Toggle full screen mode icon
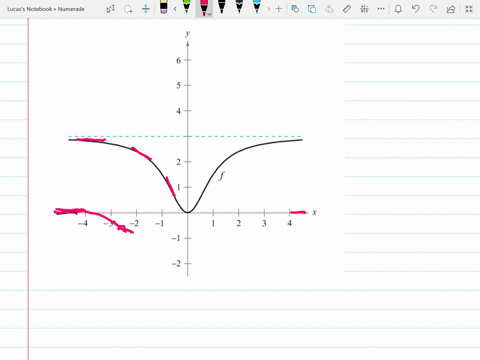This screenshot has height=360, width=480. pos(469,9)
